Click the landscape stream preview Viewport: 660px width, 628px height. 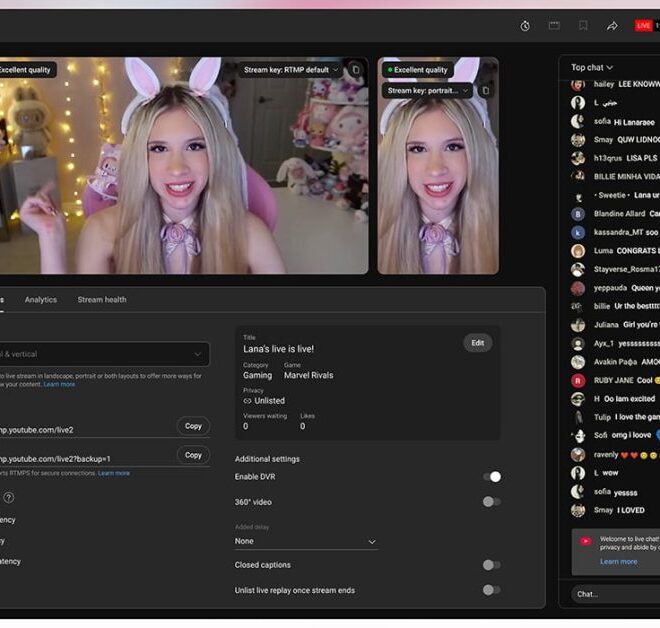coord(184,165)
